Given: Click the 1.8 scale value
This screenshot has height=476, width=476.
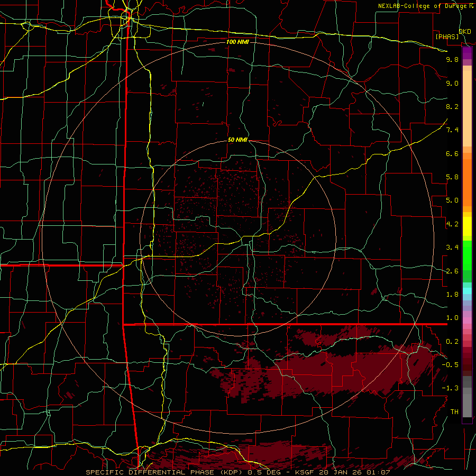Looking at the screenshot, I should click(452, 295).
